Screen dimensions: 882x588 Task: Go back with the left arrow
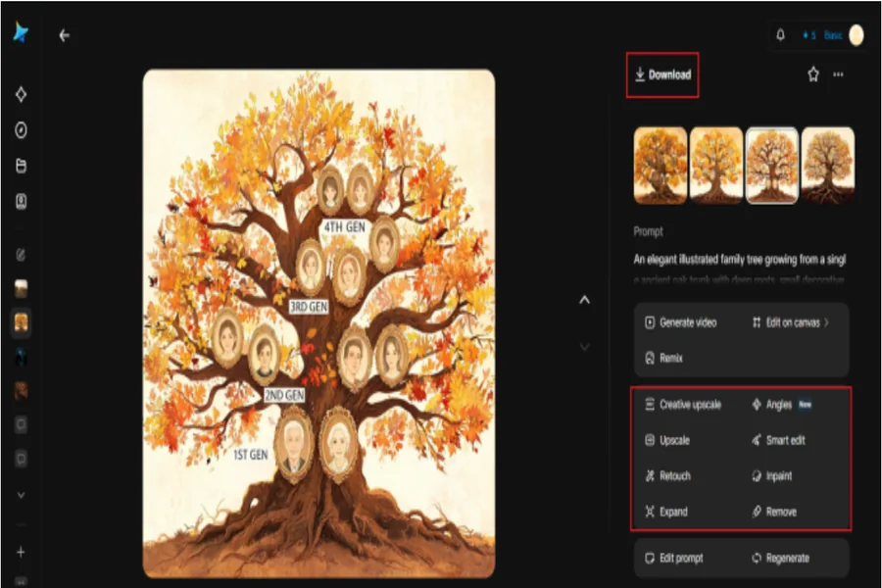coord(64,35)
